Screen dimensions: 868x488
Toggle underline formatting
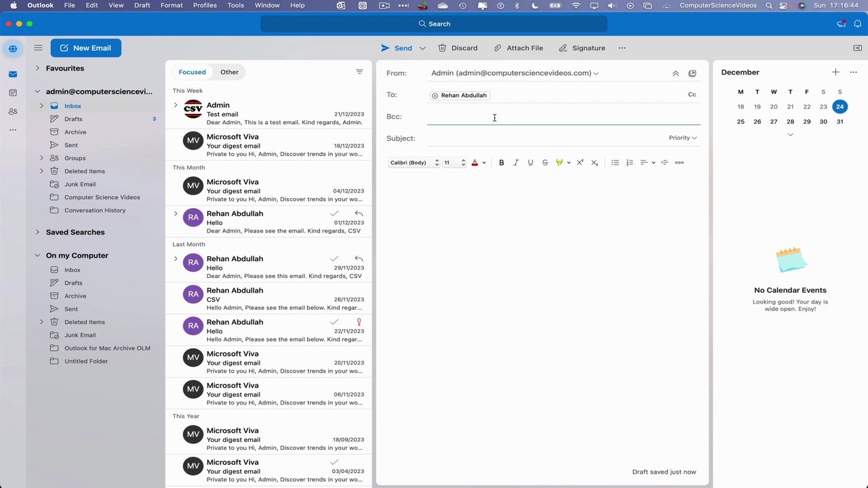530,163
